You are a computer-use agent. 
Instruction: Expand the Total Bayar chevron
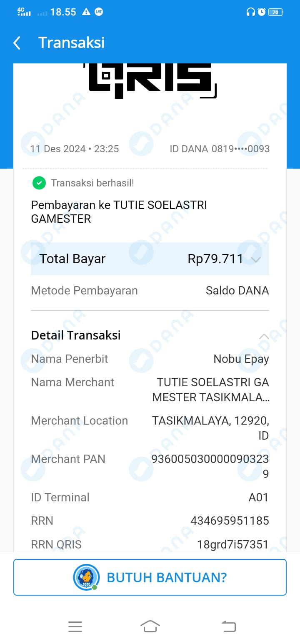(256, 259)
